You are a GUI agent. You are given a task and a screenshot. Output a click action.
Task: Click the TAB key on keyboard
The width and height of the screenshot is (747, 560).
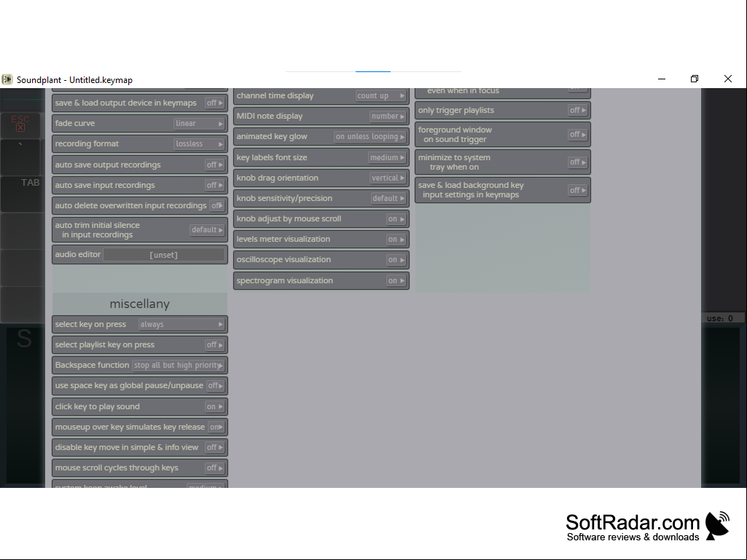pyautogui.click(x=23, y=194)
